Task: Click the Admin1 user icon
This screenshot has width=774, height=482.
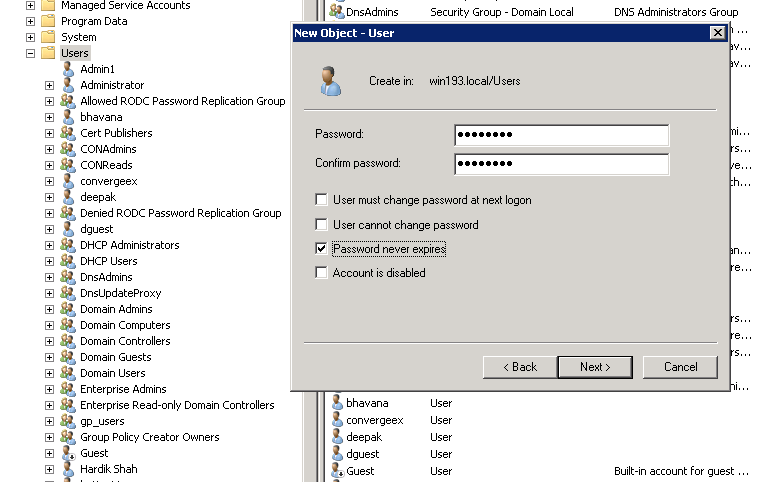Action: pyautogui.click(x=68, y=69)
